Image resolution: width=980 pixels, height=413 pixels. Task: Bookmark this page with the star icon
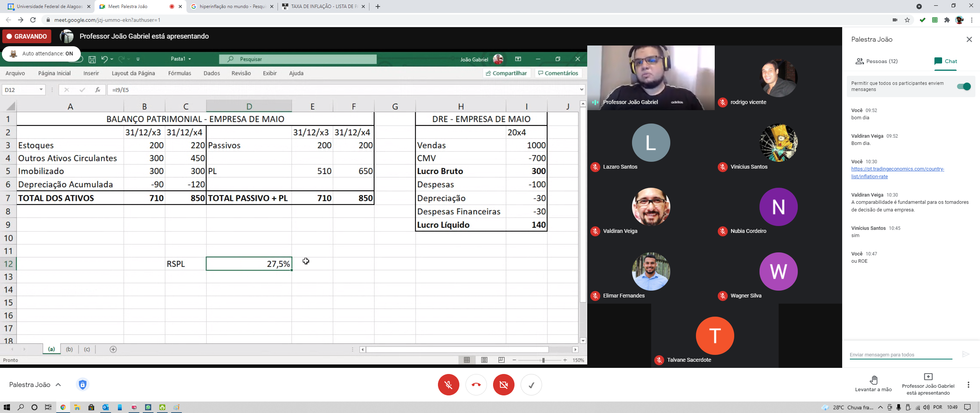pyautogui.click(x=907, y=20)
